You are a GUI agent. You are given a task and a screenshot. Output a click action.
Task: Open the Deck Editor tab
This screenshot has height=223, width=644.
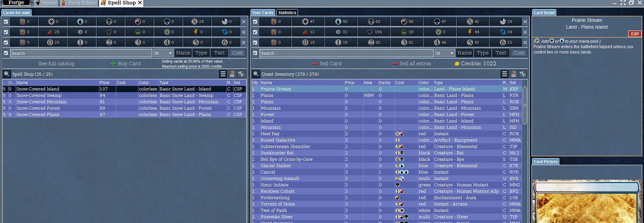click(x=79, y=3)
